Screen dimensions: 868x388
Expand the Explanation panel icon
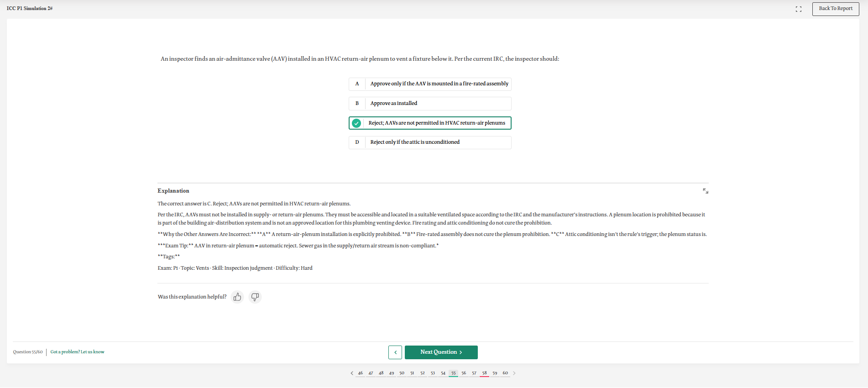point(706,191)
